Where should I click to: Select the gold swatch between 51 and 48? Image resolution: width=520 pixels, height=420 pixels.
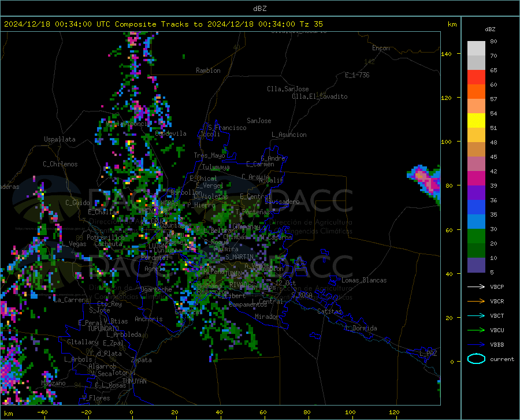point(476,135)
